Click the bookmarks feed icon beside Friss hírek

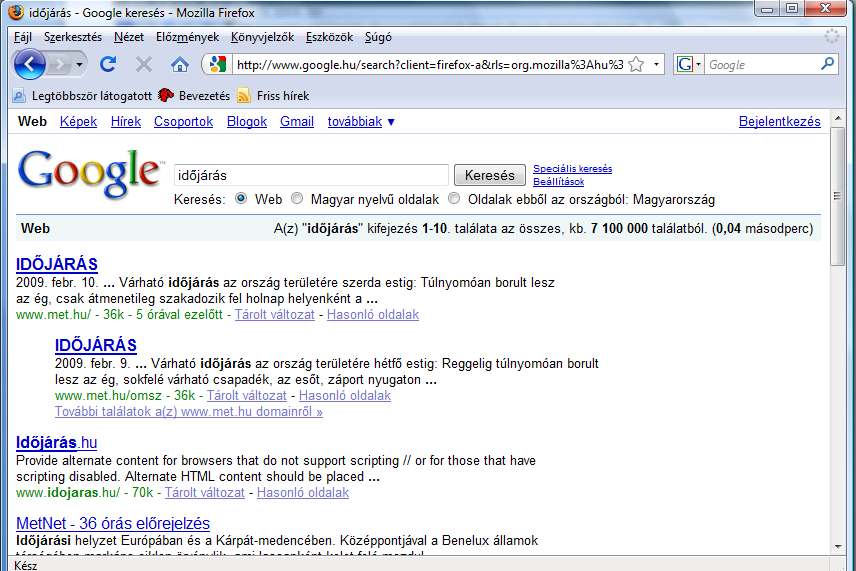[x=244, y=96]
